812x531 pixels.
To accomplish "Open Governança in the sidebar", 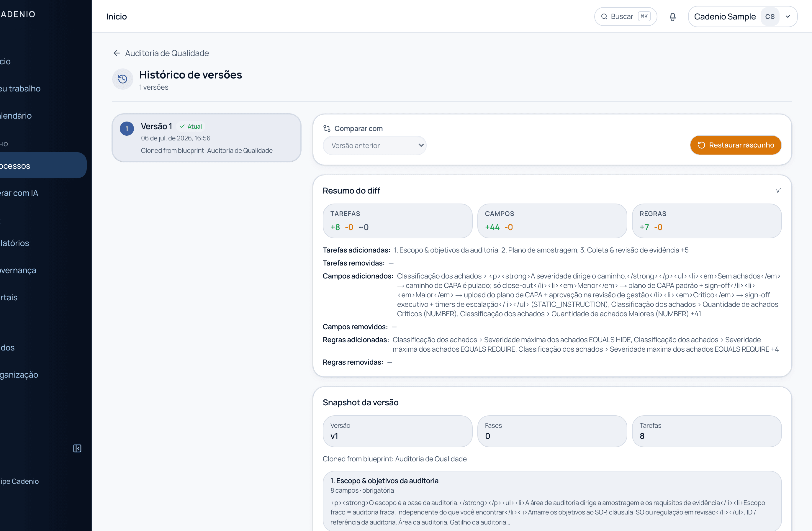I will [x=18, y=270].
